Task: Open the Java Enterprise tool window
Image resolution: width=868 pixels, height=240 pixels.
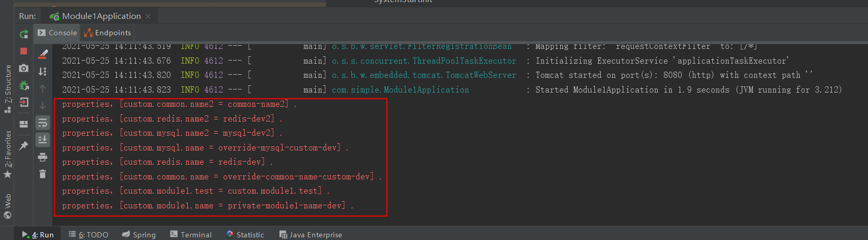Action: coord(310,235)
